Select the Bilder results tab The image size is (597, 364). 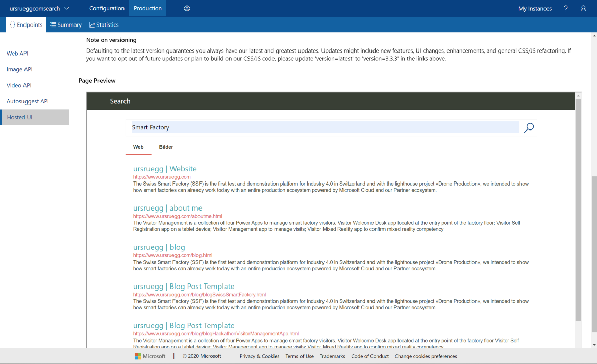pyautogui.click(x=166, y=147)
